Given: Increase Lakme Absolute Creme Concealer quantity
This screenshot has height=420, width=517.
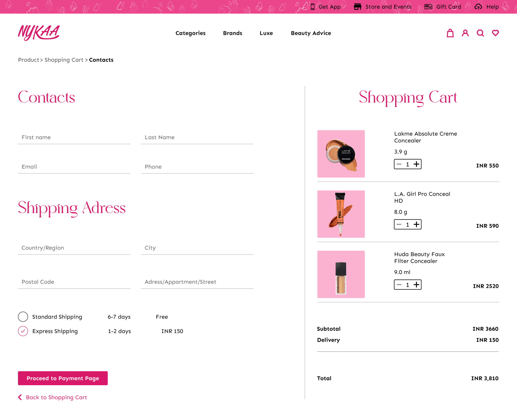Looking at the screenshot, I should click(416, 164).
